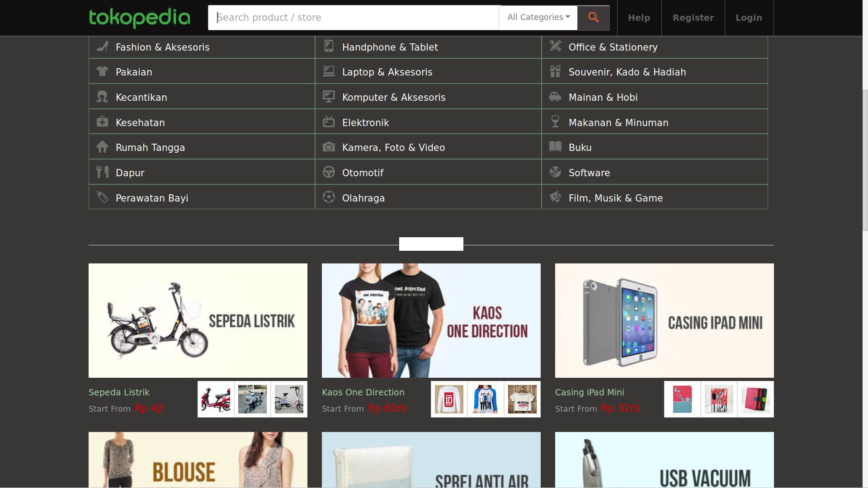This screenshot has height=488, width=868.
Task: Click the Rp 60rb price text
Action: pyautogui.click(x=387, y=408)
